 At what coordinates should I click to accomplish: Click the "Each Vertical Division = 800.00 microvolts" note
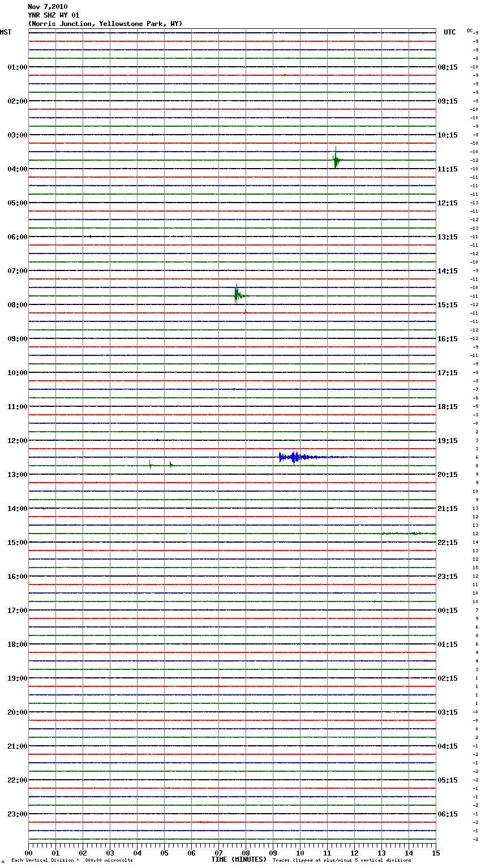72,860
